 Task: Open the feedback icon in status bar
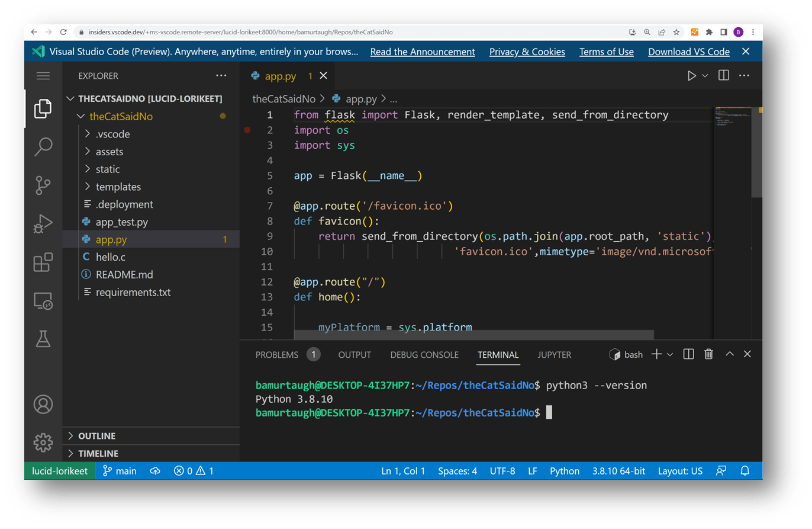click(721, 471)
